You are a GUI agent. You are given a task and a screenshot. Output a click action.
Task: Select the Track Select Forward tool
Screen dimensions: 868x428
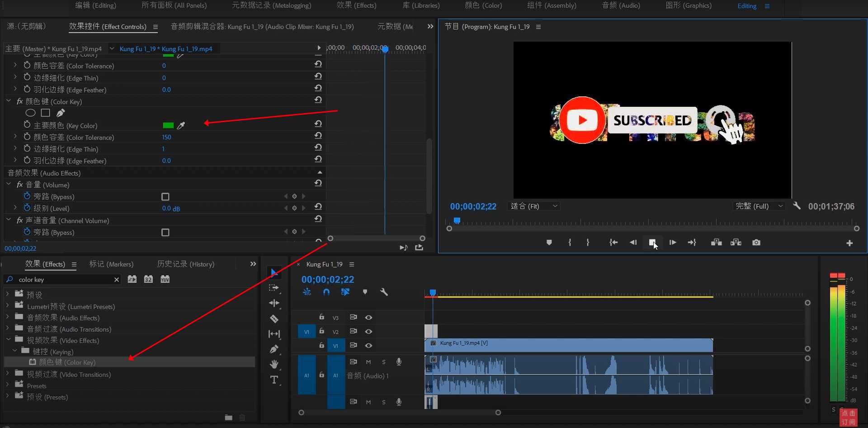pos(274,288)
